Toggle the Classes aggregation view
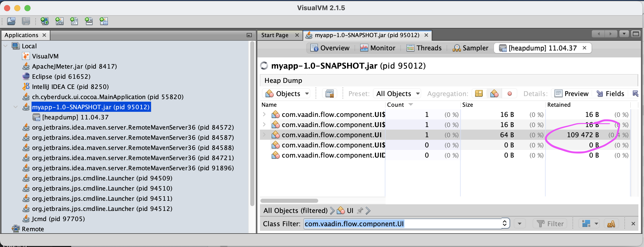 pos(494,93)
